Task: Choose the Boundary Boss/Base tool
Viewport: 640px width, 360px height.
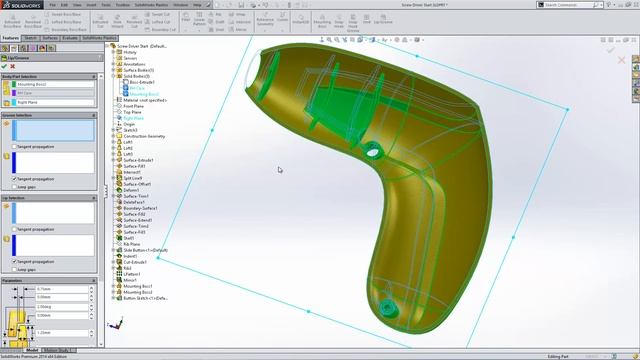Action: click(65, 29)
